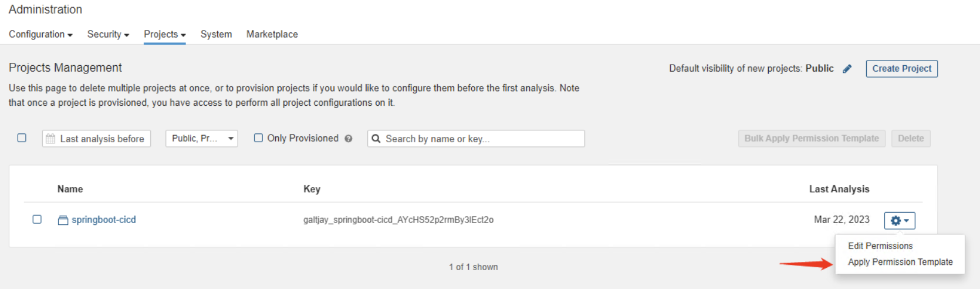Click the calendar icon in Last analysis before
The image size is (980, 289).
50,139
